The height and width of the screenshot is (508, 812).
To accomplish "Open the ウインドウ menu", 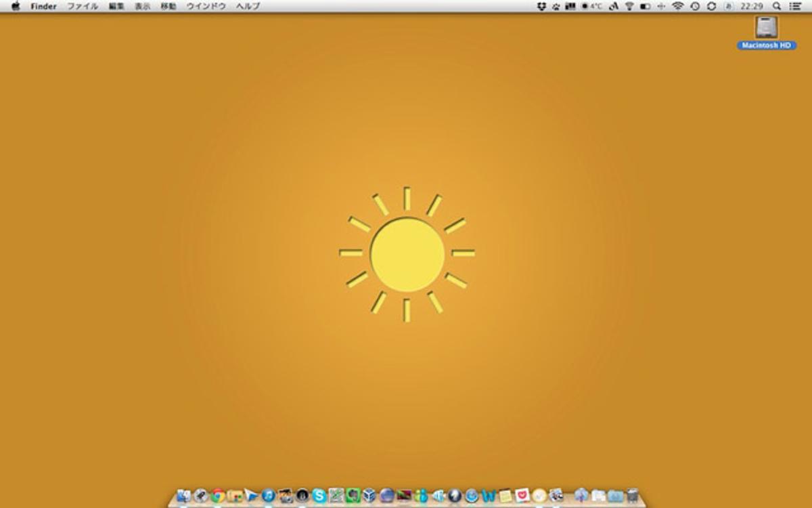I will point(206,6).
